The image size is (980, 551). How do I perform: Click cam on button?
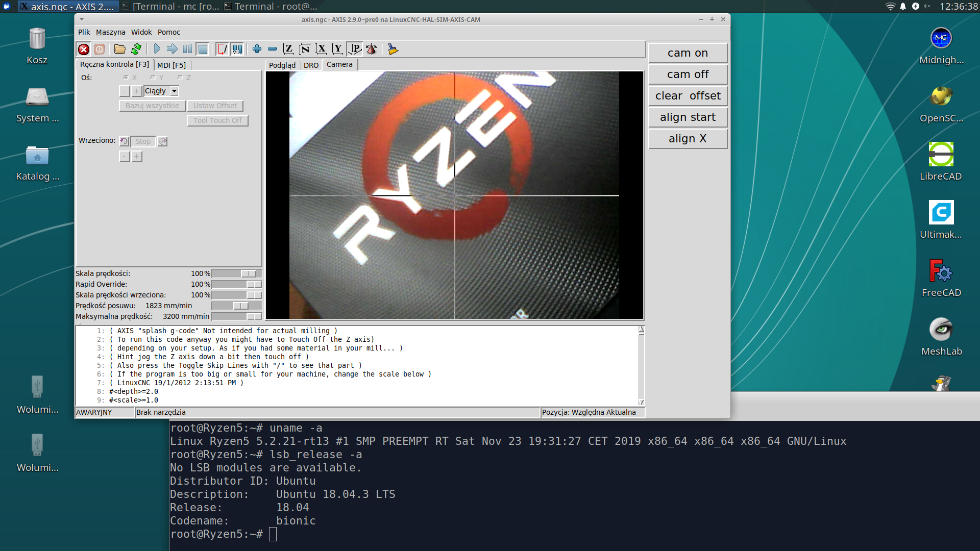[x=688, y=53]
